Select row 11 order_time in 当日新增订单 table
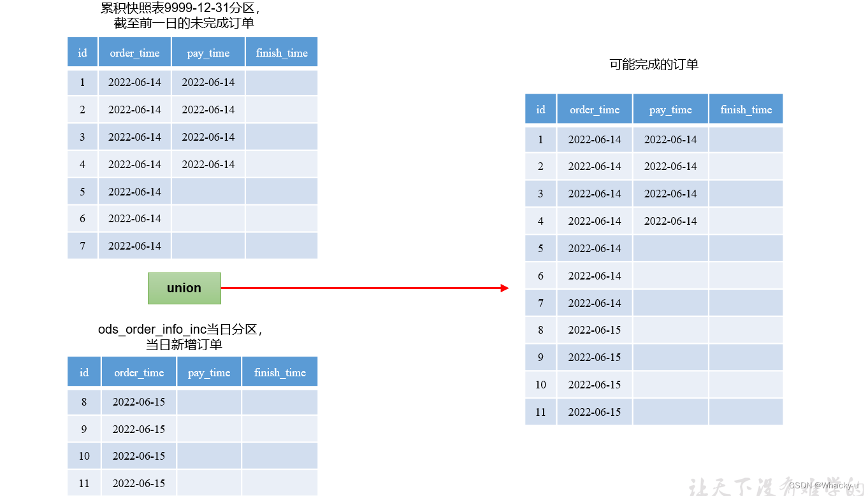This screenshot has width=868, height=496. point(139,483)
